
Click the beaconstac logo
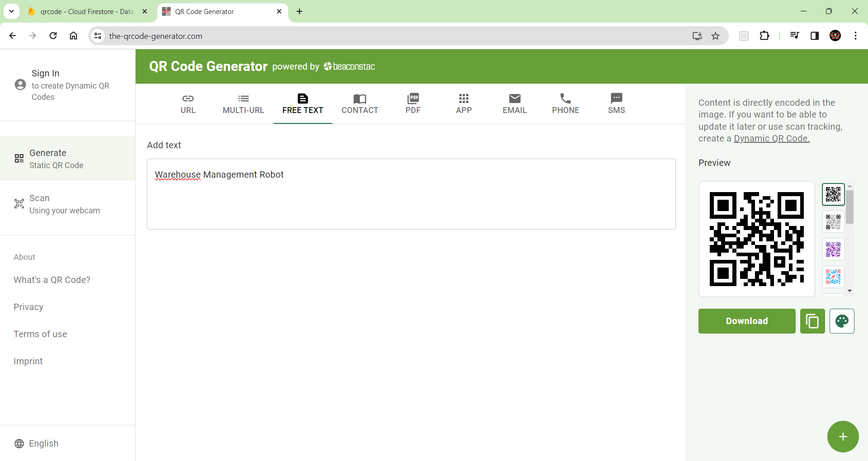[349, 66]
